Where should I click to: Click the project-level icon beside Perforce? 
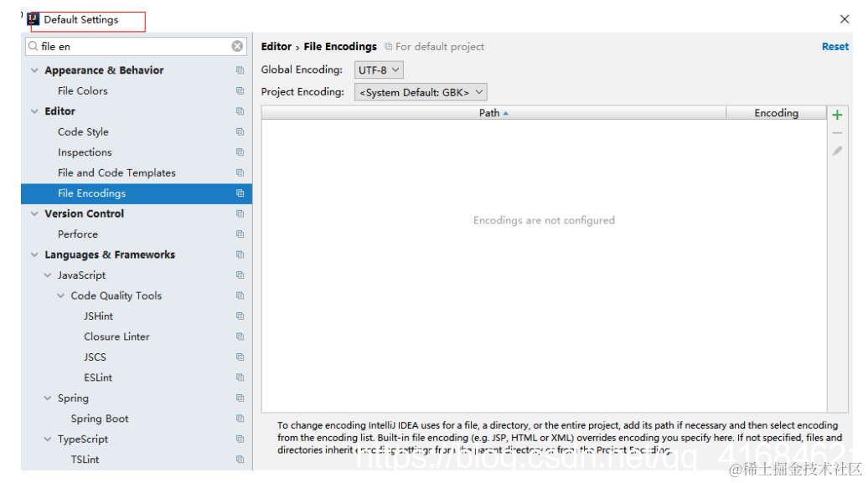240,234
